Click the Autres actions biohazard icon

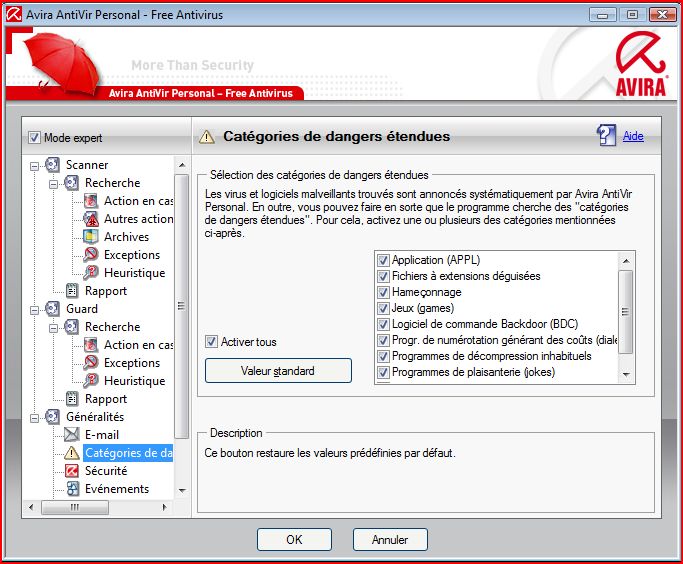[91, 219]
